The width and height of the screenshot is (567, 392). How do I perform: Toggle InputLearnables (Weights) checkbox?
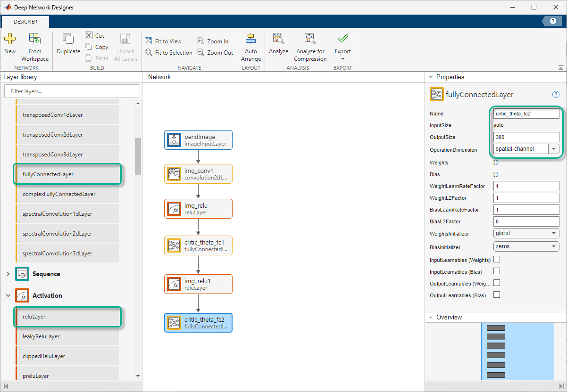click(x=496, y=259)
